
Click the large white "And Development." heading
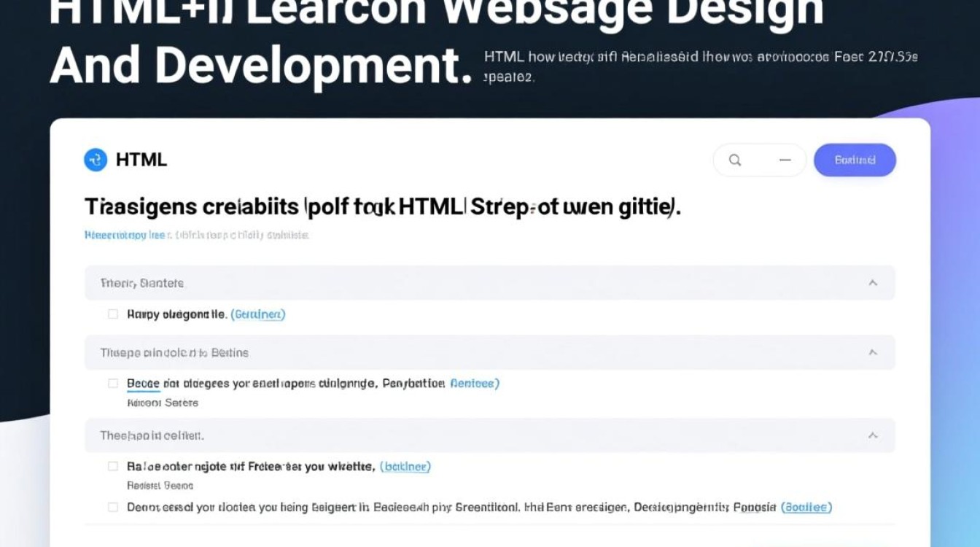point(261,66)
